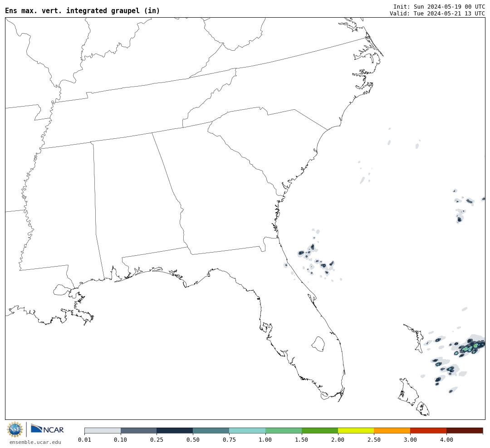Click the 0.50 colorbar tick label
490x448 pixels.
[x=193, y=439]
